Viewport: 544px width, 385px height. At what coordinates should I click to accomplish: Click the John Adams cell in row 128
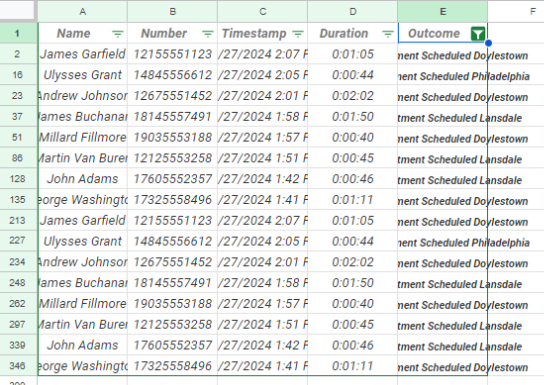tap(83, 179)
